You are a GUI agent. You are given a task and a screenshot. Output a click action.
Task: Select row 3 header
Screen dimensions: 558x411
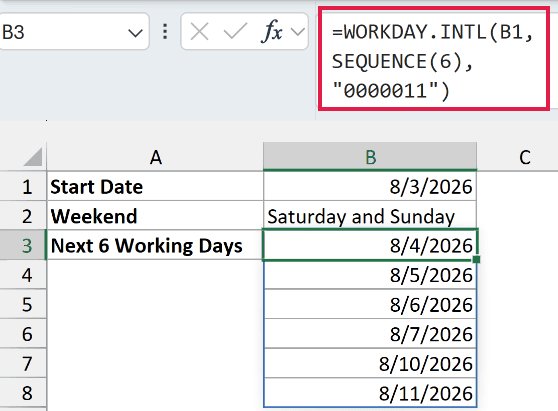point(23,245)
